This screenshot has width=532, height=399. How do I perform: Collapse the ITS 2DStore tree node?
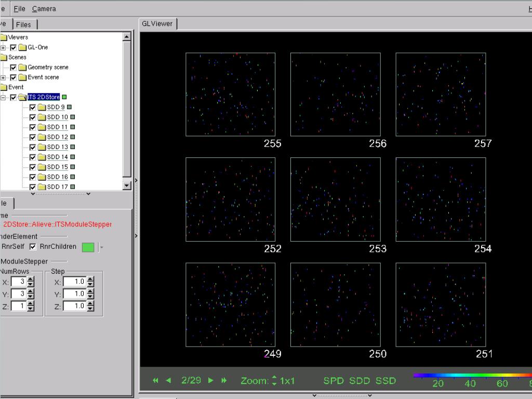click(4, 97)
